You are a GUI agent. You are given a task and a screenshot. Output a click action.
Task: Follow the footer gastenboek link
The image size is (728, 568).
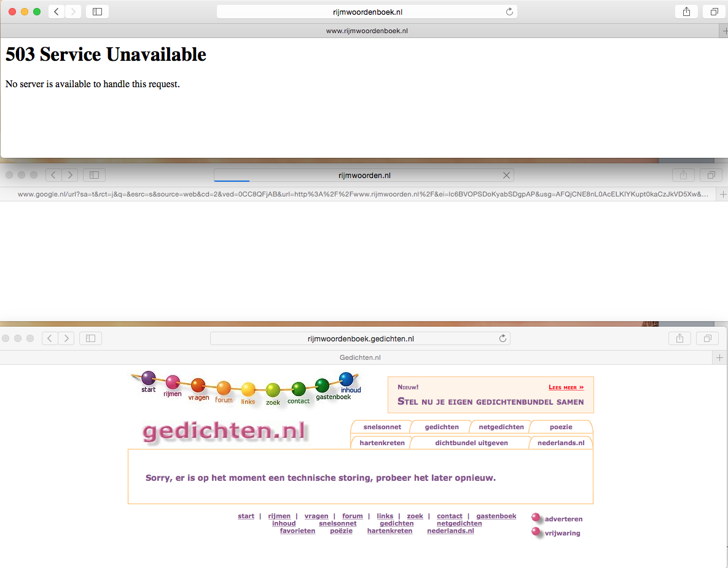click(x=496, y=516)
